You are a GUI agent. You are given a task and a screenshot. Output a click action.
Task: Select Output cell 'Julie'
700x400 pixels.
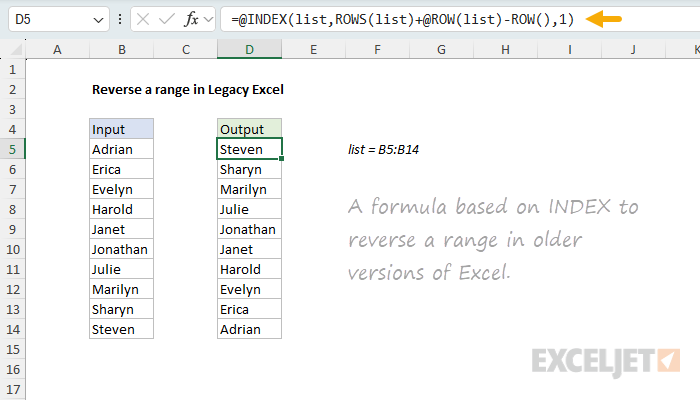click(x=250, y=209)
